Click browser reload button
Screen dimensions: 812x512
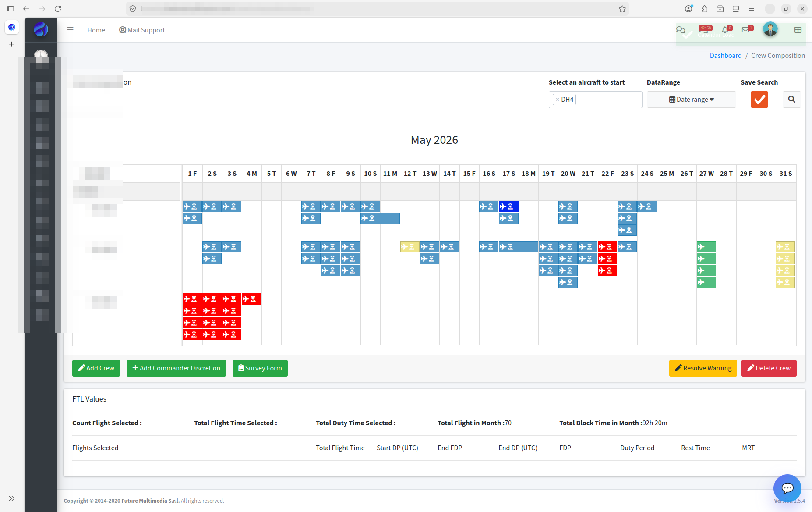[x=58, y=9]
